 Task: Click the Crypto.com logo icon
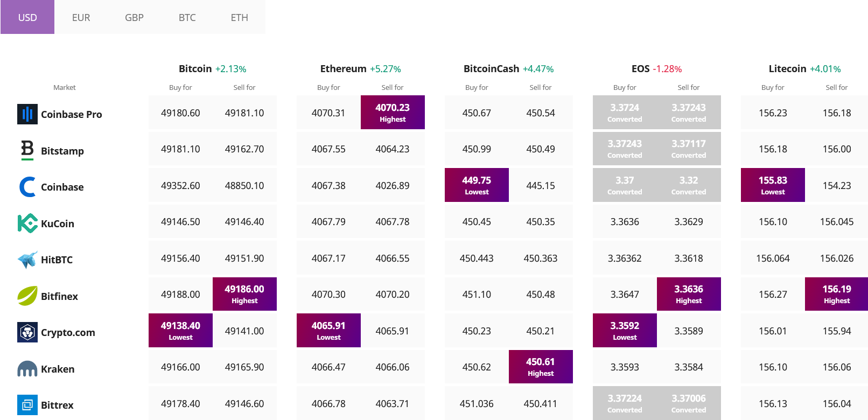pyautogui.click(x=27, y=332)
